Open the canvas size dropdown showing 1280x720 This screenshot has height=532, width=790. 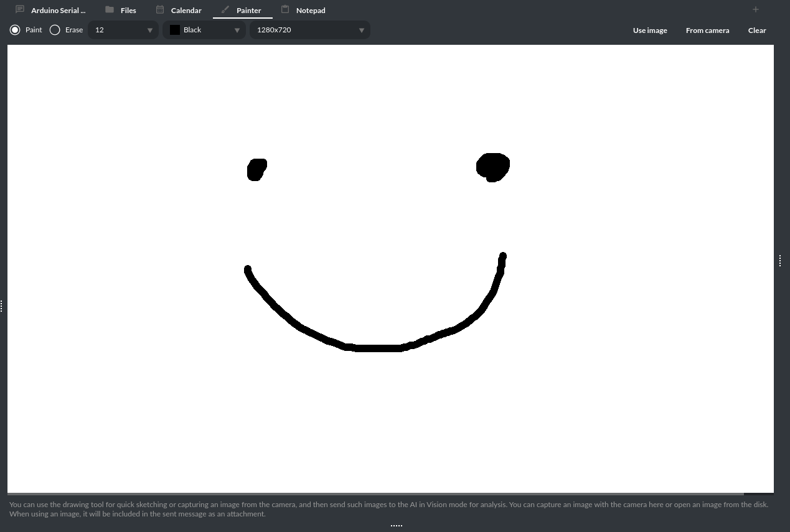pyautogui.click(x=309, y=29)
